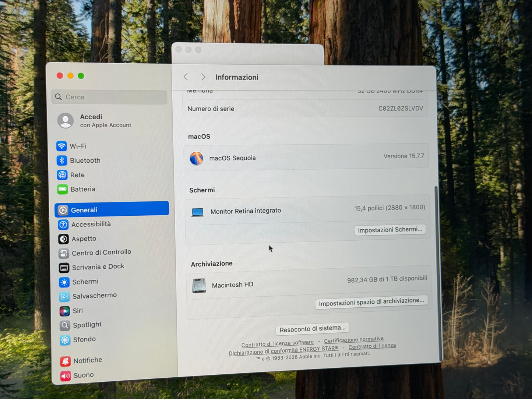Click the Numero di serie label
This screenshot has width=532, height=399.
[211, 109]
